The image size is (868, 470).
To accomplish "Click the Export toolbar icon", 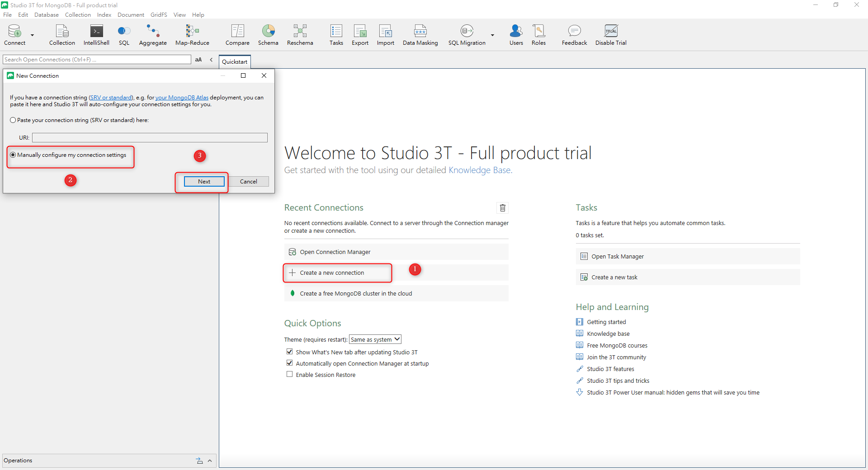I will point(360,35).
